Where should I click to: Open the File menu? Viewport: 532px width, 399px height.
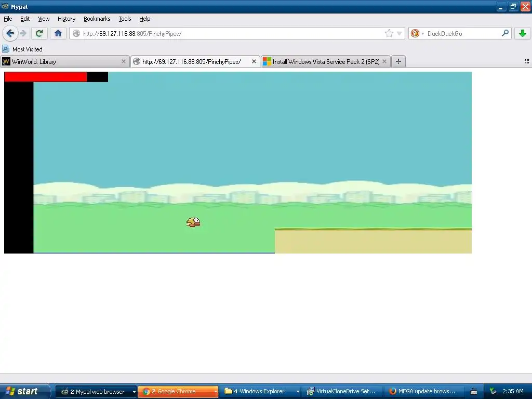[8, 19]
